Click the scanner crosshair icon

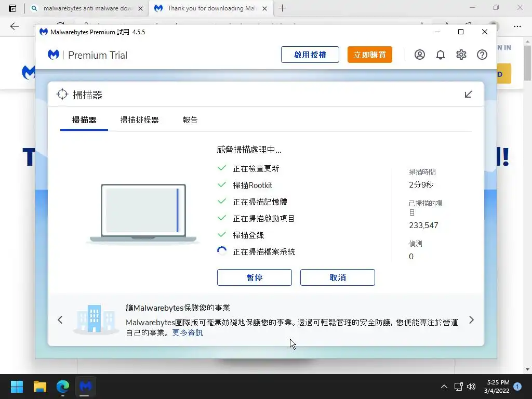[x=62, y=95]
